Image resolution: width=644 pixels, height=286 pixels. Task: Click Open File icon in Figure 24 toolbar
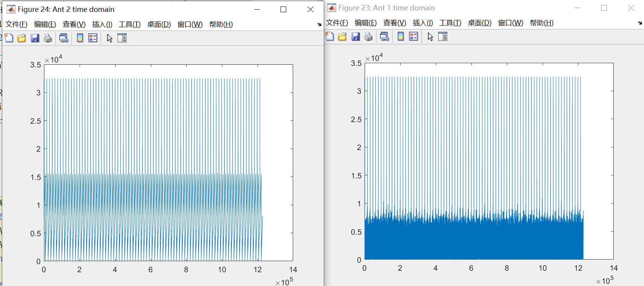[22, 38]
